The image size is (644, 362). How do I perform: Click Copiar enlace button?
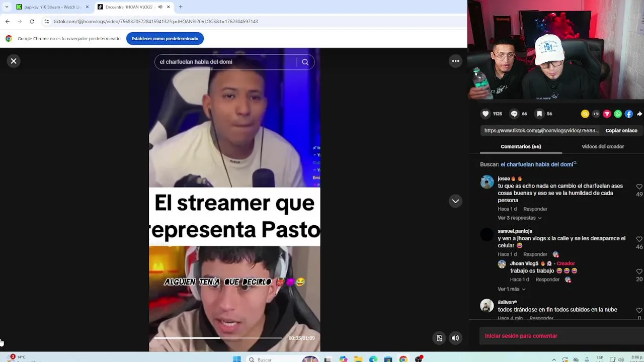(x=621, y=131)
